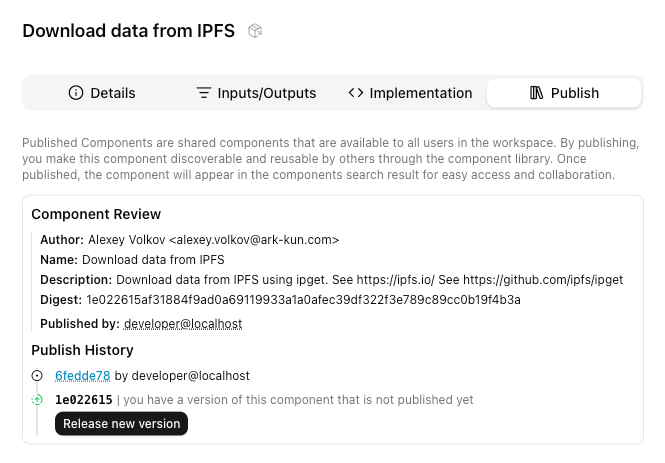Go to the Implementation tab

410,93
